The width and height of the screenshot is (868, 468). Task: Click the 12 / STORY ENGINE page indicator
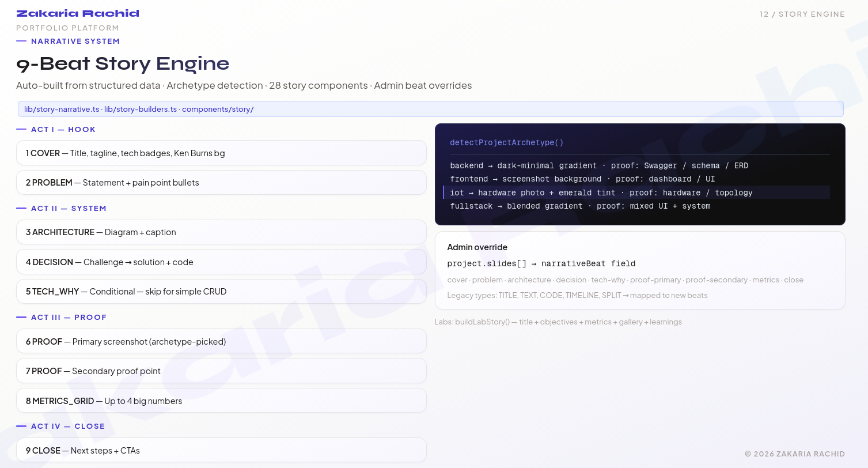(x=802, y=14)
